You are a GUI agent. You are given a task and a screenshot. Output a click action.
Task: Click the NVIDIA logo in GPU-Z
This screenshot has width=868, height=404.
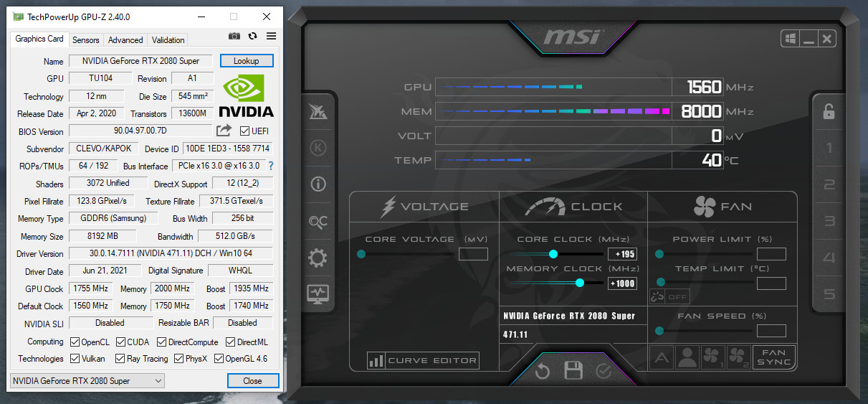(x=246, y=96)
